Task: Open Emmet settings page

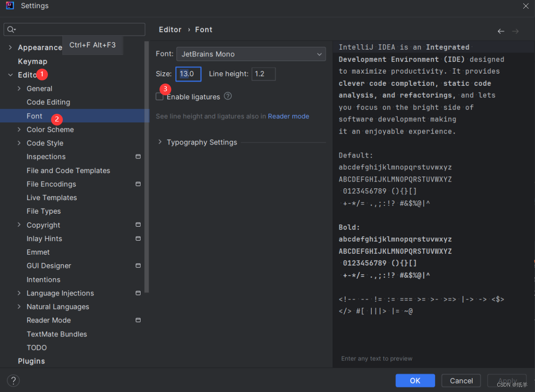Action: pyautogui.click(x=38, y=252)
